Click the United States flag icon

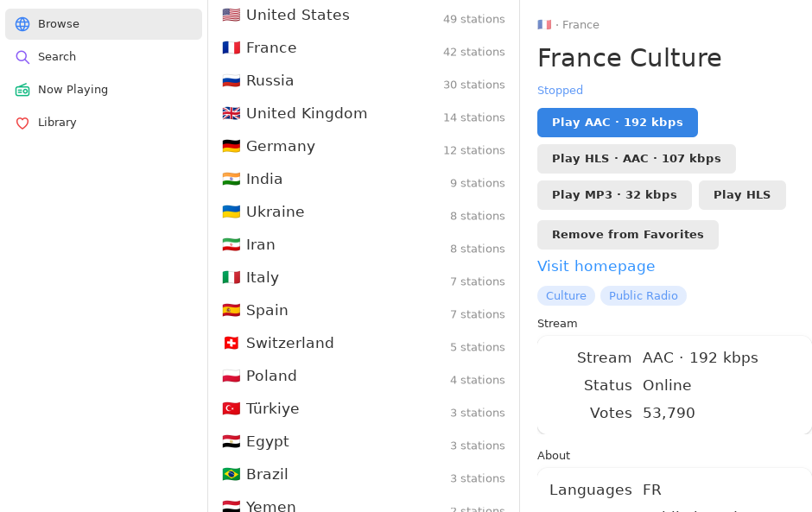coord(231,15)
